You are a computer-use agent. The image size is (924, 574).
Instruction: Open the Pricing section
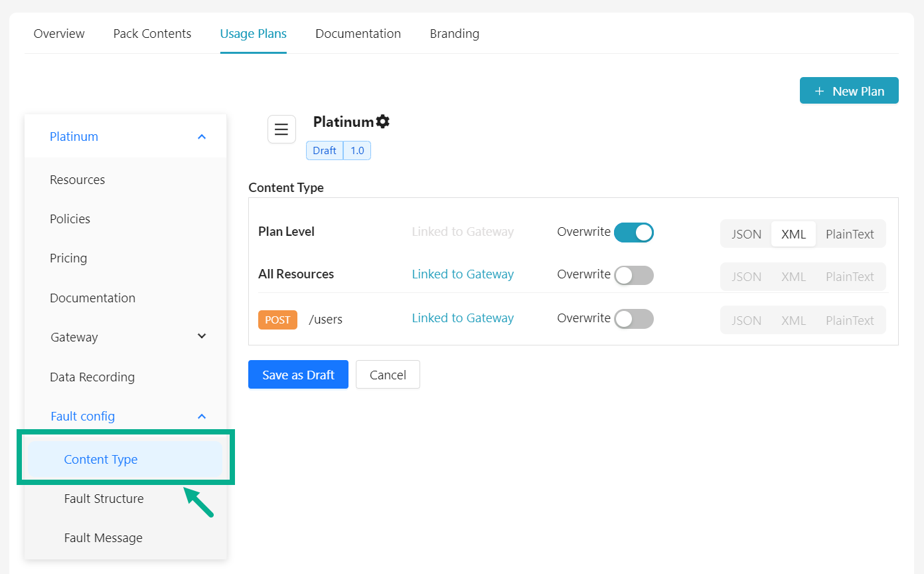click(x=68, y=258)
